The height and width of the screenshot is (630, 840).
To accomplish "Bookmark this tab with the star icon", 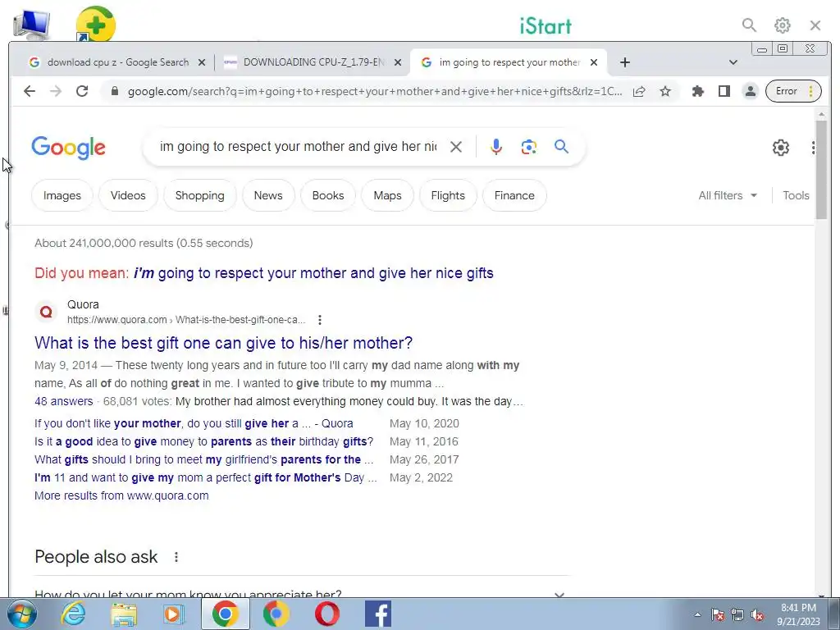I will (665, 92).
